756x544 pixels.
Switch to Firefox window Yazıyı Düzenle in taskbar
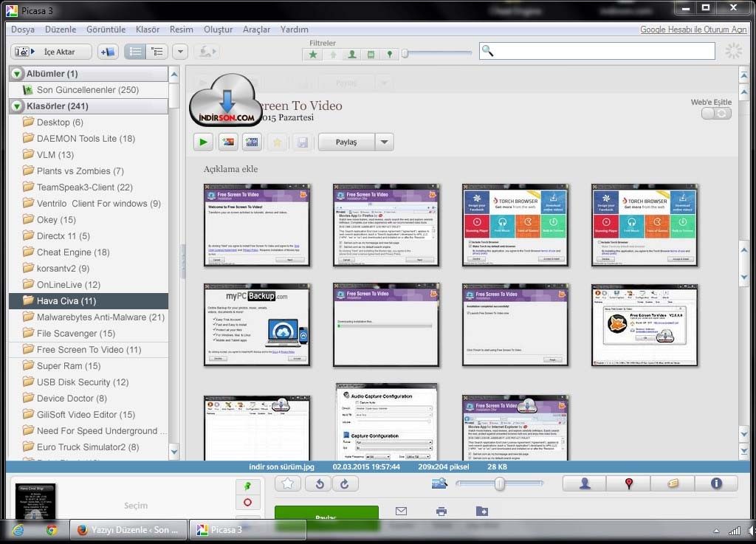[x=128, y=530]
